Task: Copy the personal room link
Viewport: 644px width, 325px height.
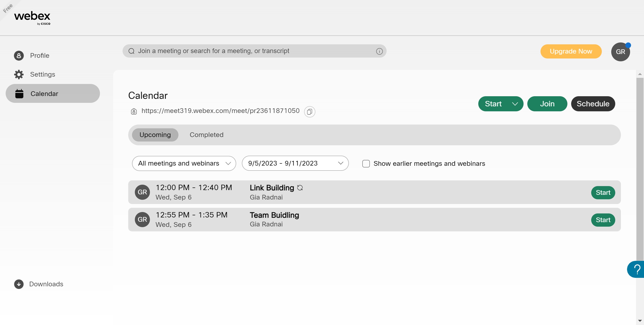Action: point(310,112)
